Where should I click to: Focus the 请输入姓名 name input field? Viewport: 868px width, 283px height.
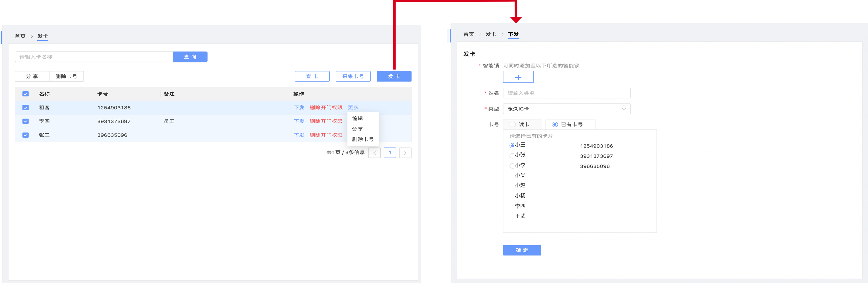566,93
